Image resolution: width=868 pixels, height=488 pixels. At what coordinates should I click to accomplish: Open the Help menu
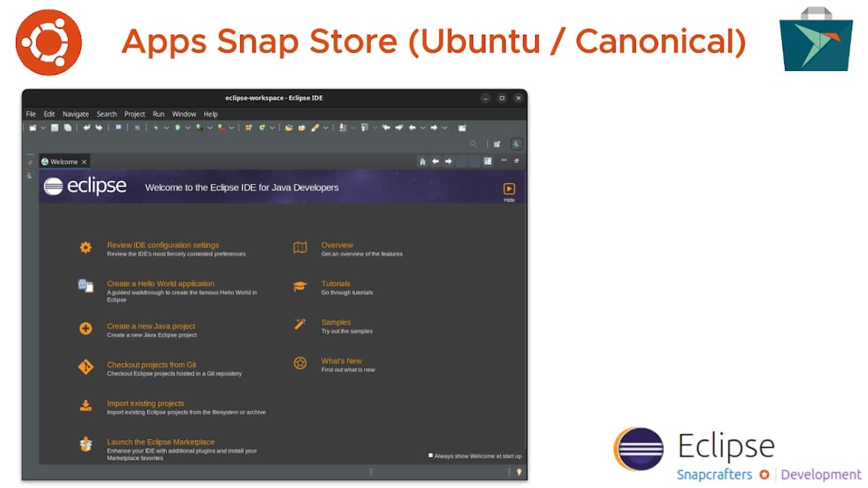pos(210,114)
